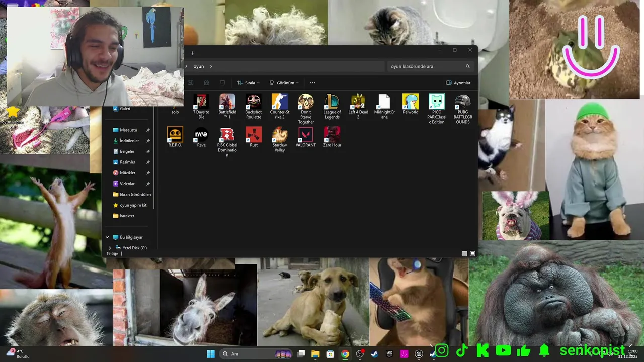This screenshot has height=362, width=644.
Task: Open the Sırala sort dropdown
Action: point(249,83)
